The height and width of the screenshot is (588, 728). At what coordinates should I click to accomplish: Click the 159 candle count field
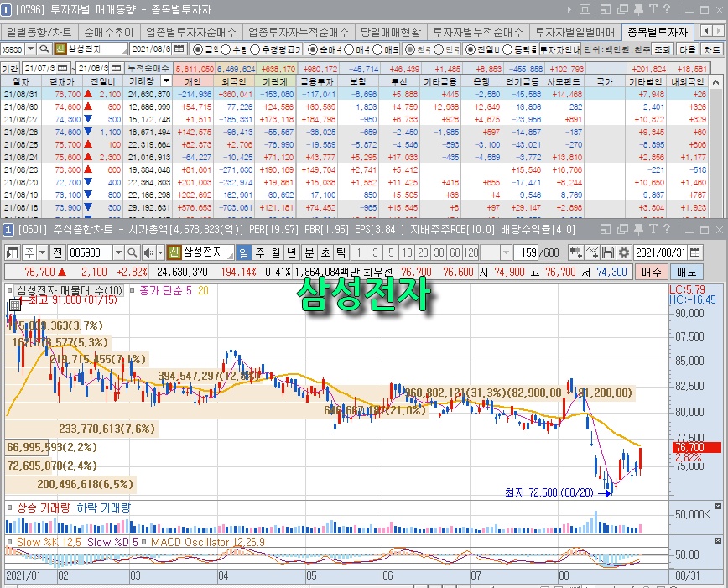click(527, 252)
